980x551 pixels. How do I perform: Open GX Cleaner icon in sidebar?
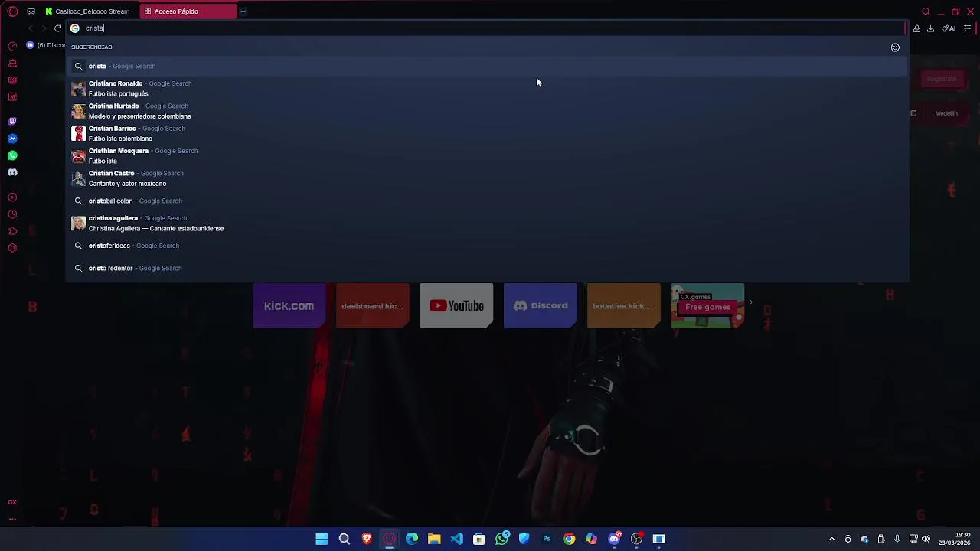pyautogui.click(x=12, y=63)
